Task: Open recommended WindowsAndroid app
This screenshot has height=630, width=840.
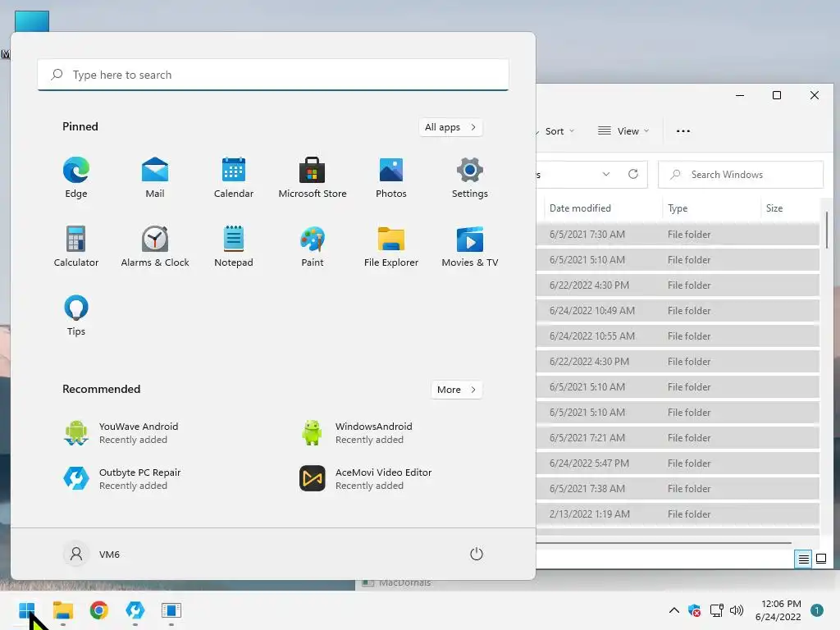Action: tap(358, 433)
